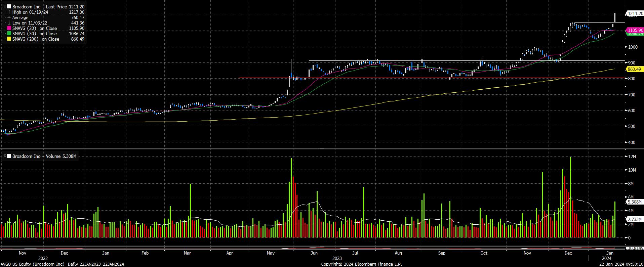This screenshot has height=267, width=644.
Task: Click the Mar label on the date axis
Action: point(187,253)
